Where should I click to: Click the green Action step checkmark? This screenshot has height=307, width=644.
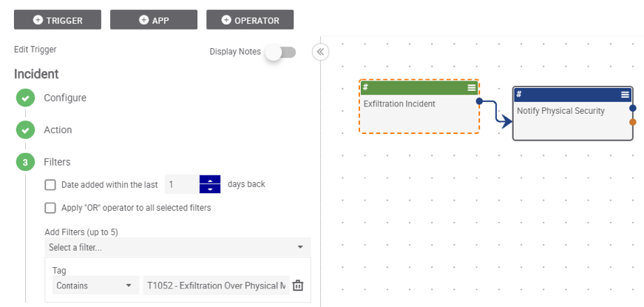[25, 130]
